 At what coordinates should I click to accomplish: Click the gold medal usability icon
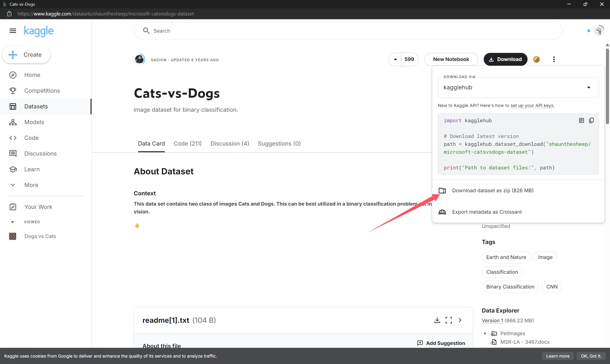(536, 59)
